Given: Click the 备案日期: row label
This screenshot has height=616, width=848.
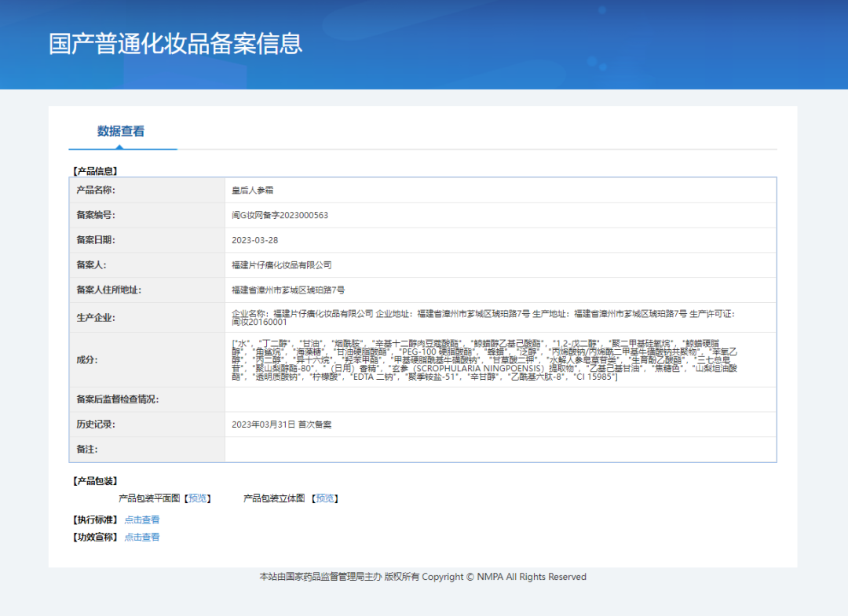Looking at the screenshot, I should coord(96,240).
